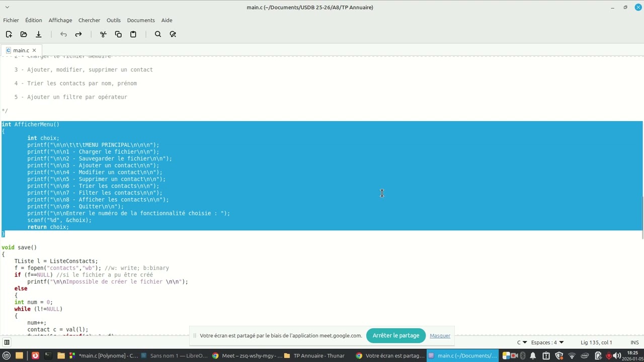
Task: Click the Bluetooth tray icon
Action: [523, 355]
